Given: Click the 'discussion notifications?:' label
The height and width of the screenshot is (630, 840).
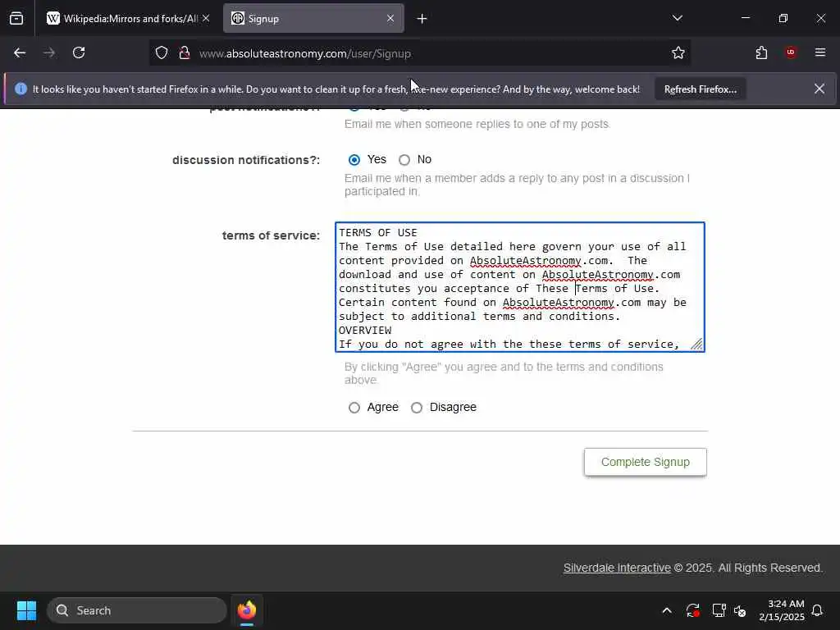Looking at the screenshot, I should click(246, 160).
